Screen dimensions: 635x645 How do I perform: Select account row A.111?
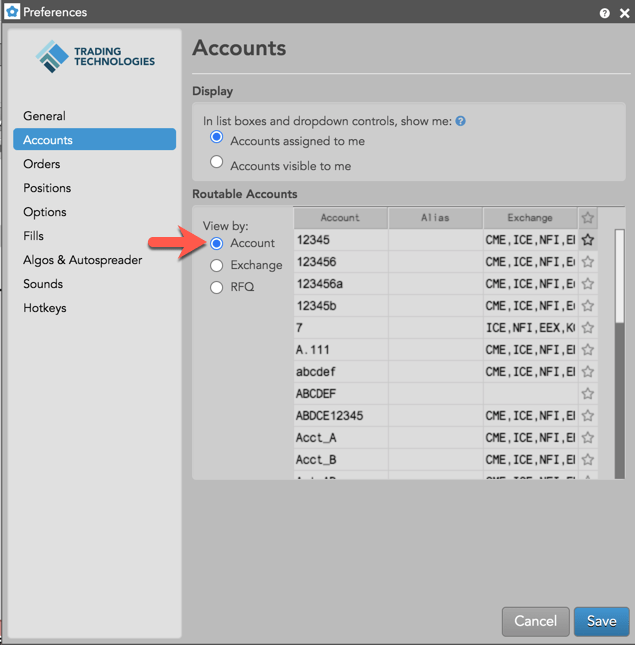click(x=445, y=350)
